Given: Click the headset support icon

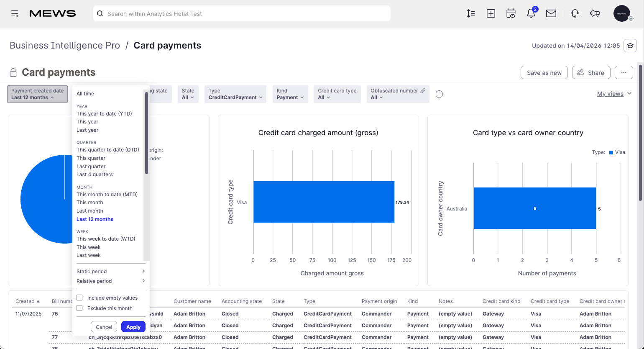Looking at the screenshot, I should point(575,13).
